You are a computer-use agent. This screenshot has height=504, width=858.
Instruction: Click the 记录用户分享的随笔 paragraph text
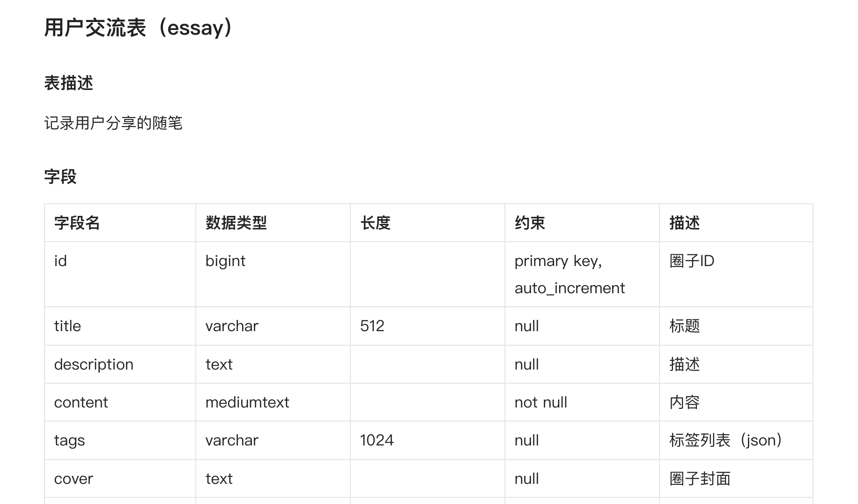[x=113, y=123]
